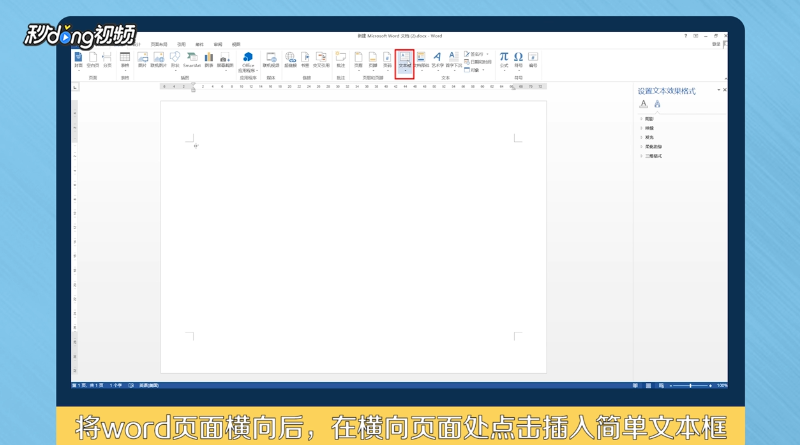Click the proofing icon in status bar
This screenshot has height=445, width=800.
131,386
